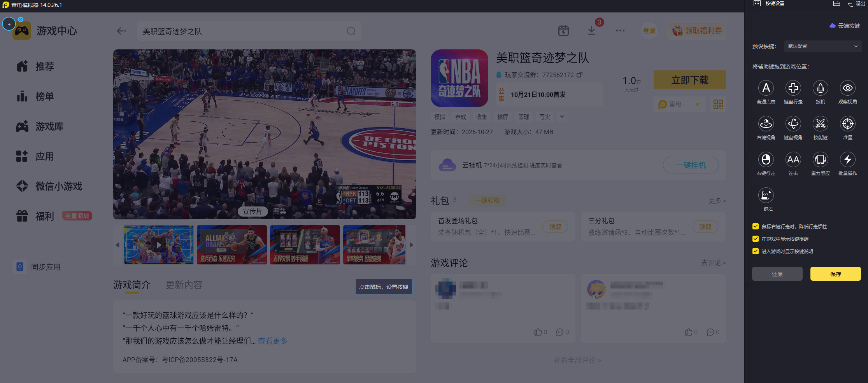This screenshot has height=383, width=868.
Task: Choose the 扳机 trigger key icon
Action: (820, 88)
